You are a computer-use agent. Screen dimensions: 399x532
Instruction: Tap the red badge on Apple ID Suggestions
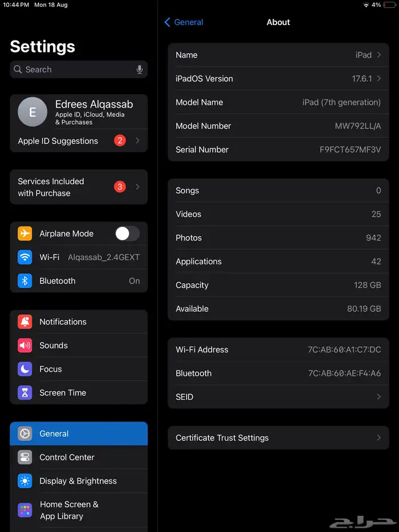click(120, 140)
